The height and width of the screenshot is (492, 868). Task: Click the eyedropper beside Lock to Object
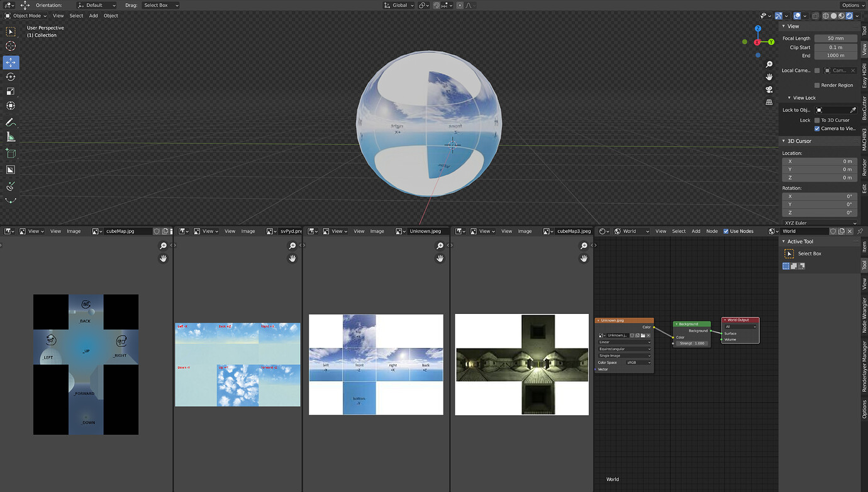click(x=853, y=110)
